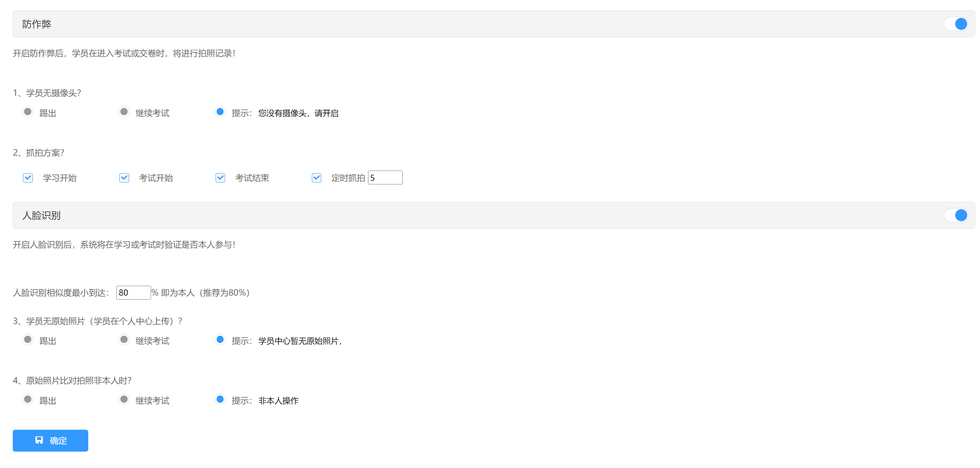Select 提示 radio for 非本人 comparison question
Image resolution: width=980 pixels, height=468 pixels.
220,399
